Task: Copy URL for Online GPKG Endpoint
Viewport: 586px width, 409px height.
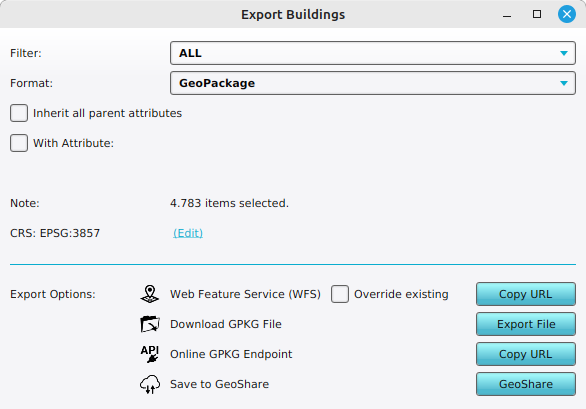Action: 525,354
